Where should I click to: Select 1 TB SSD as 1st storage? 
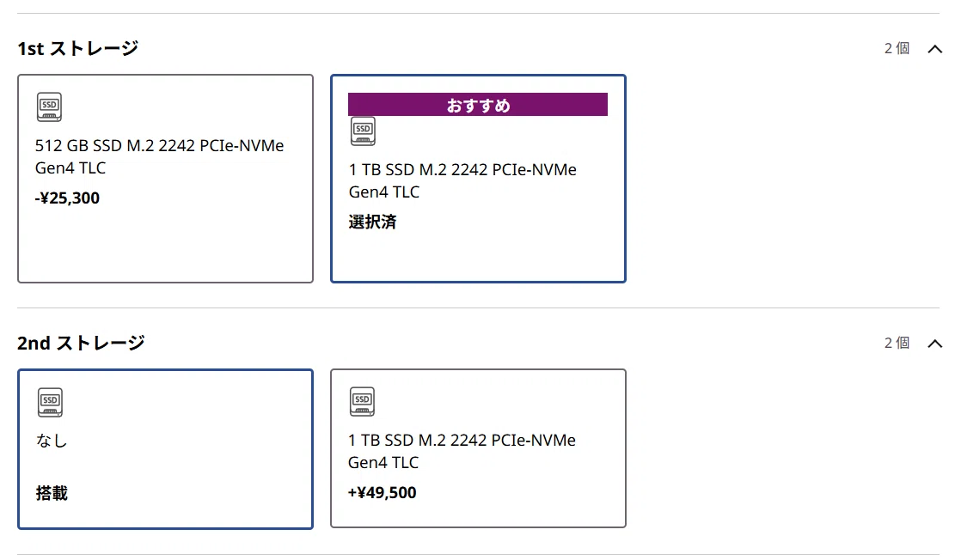click(478, 179)
